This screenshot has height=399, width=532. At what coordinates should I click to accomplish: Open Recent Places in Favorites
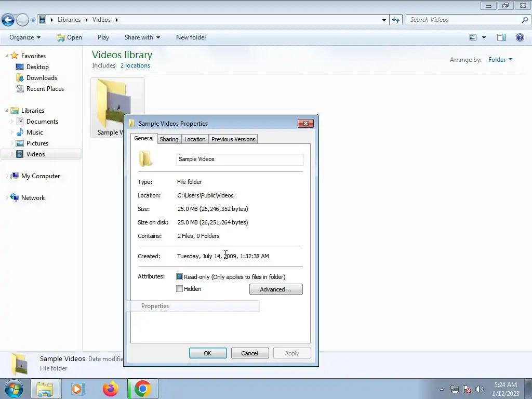coord(45,88)
